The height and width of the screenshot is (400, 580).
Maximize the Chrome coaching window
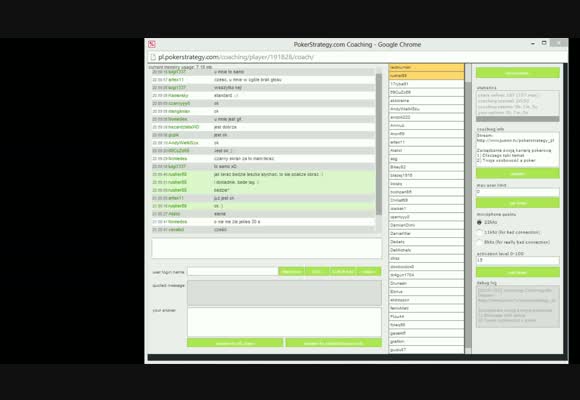[x=544, y=43]
